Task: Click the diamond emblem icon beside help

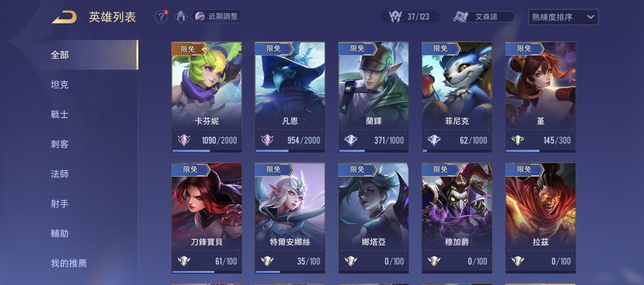Action: click(x=181, y=17)
